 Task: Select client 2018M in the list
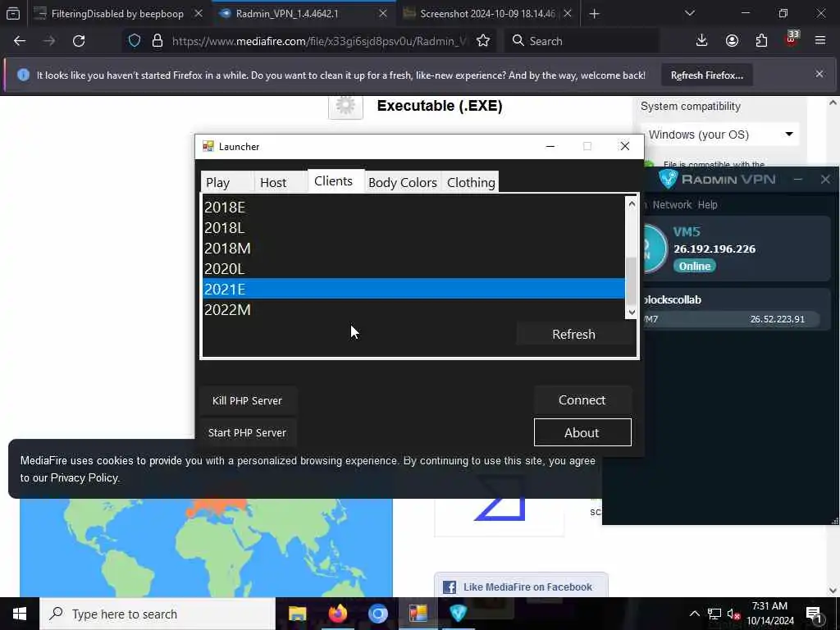pos(413,248)
